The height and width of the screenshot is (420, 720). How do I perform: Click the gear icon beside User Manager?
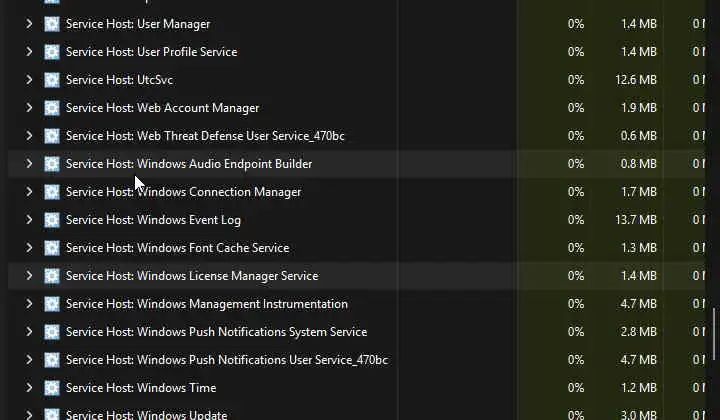pyautogui.click(x=52, y=24)
